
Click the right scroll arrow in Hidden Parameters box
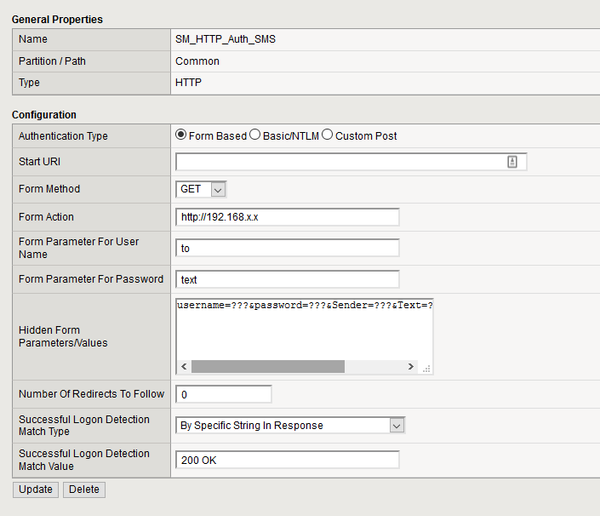click(x=410, y=367)
